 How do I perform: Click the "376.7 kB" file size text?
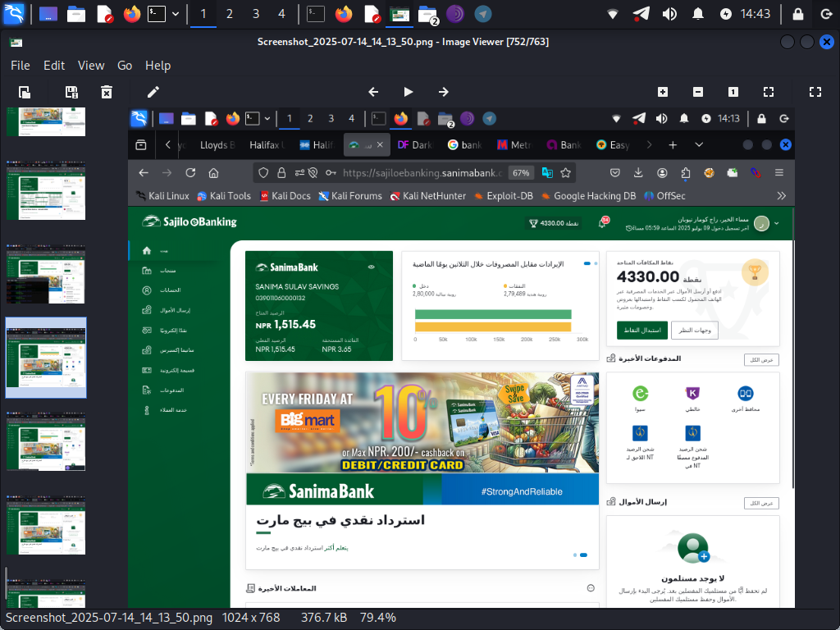tap(324, 618)
